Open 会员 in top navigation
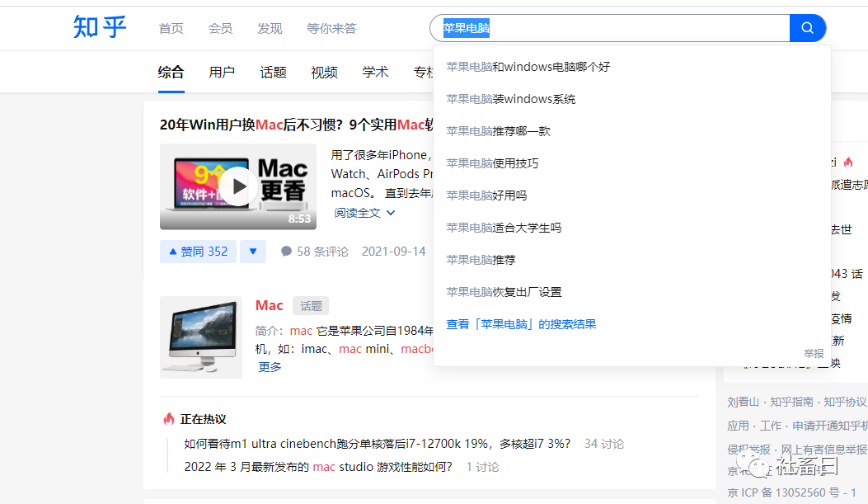 220,28
